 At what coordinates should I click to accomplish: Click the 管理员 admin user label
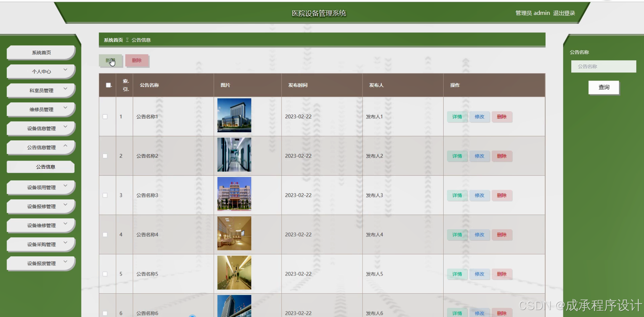(x=533, y=13)
